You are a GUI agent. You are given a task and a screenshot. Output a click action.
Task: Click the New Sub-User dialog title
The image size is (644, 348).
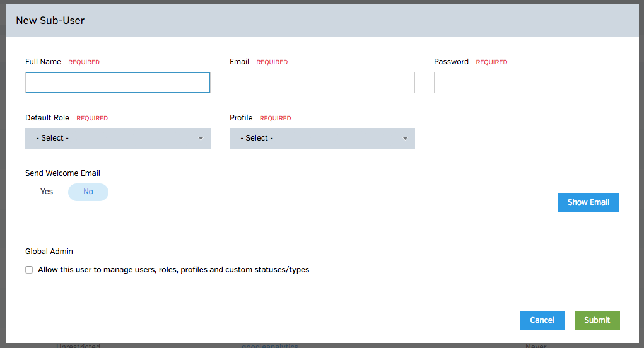coord(50,20)
